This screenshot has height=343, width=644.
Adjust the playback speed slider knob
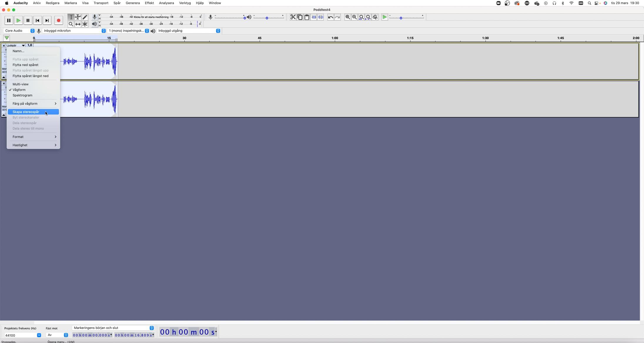pyautogui.click(x=401, y=18)
